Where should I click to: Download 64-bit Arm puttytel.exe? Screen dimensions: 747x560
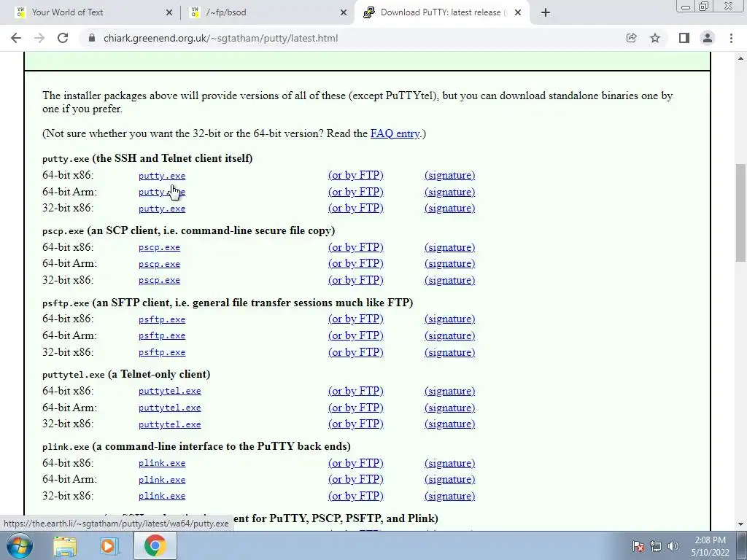click(169, 408)
